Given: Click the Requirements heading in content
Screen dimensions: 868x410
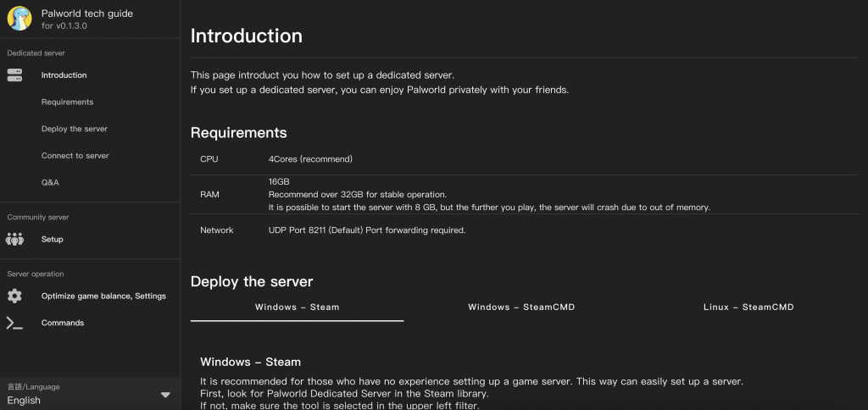Looking at the screenshot, I should (x=238, y=133).
